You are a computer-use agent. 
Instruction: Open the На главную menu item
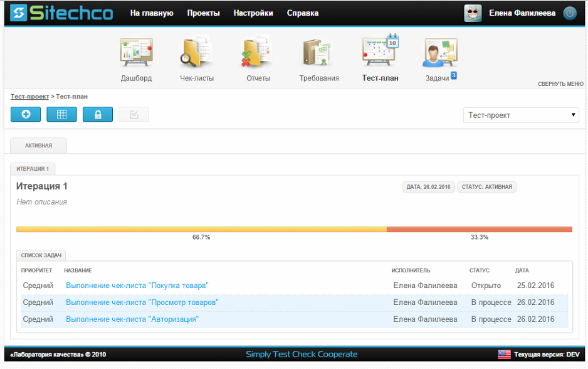152,13
